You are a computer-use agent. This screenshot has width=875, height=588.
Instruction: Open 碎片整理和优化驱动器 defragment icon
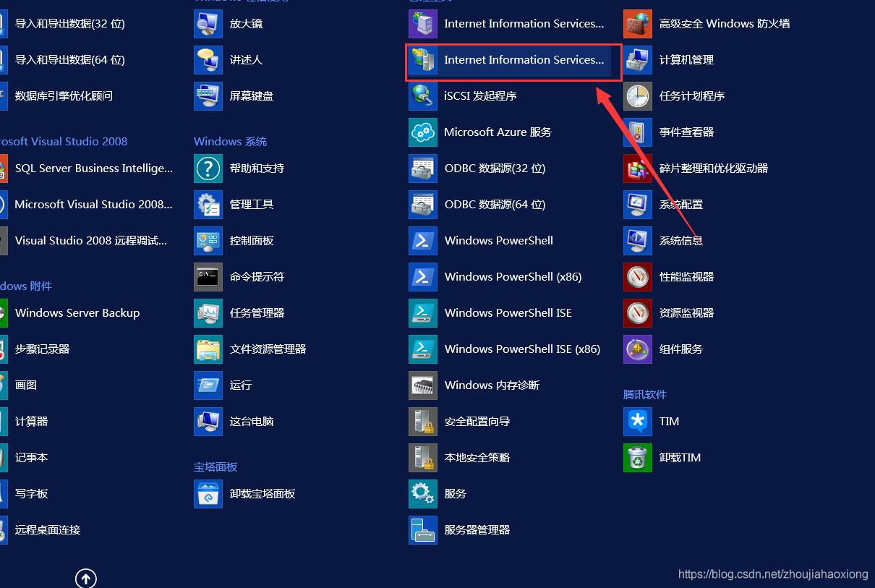pyautogui.click(x=638, y=169)
